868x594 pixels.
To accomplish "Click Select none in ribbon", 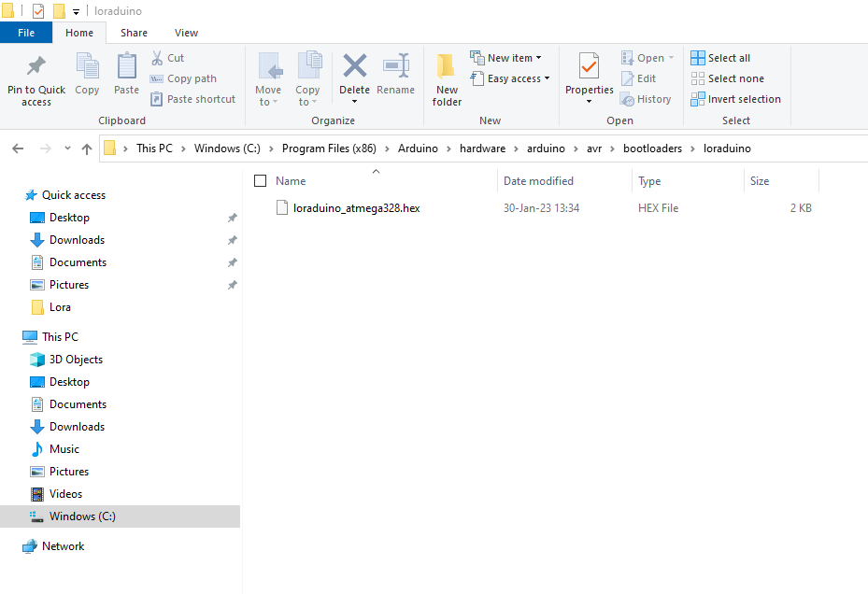I will click(x=728, y=78).
